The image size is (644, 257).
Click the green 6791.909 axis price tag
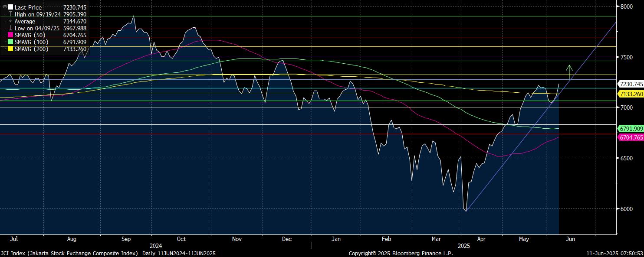pos(631,129)
